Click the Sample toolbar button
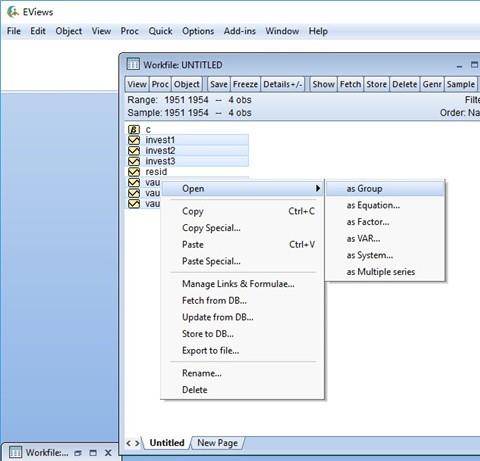The width and height of the screenshot is (480, 461). [461, 84]
